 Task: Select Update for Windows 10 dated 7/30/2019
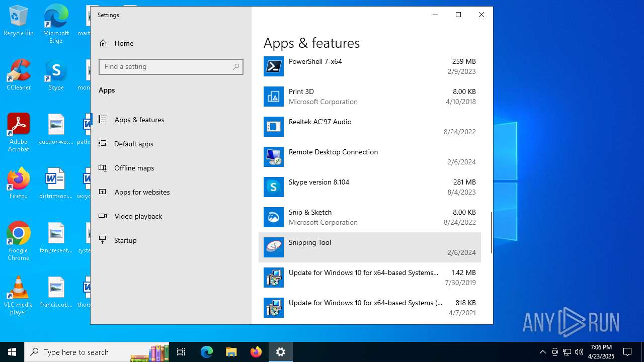coord(370,278)
